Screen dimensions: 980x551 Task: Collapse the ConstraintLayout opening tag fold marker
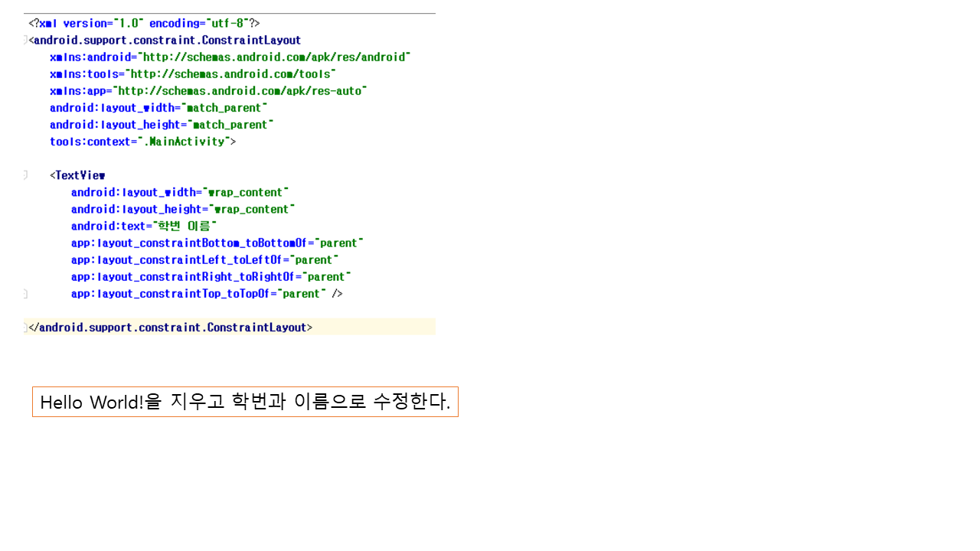pos(25,40)
